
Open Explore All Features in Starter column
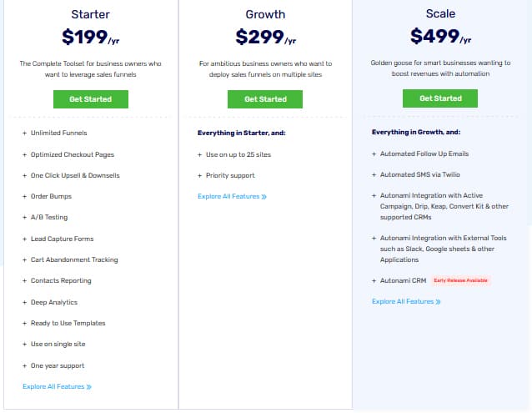[x=57, y=386]
